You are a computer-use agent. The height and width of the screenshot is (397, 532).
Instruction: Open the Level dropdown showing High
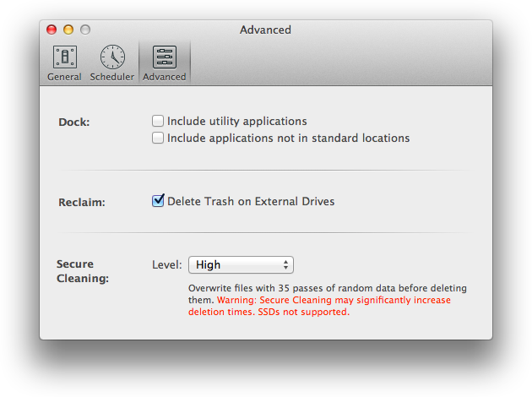pyautogui.click(x=240, y=265)
